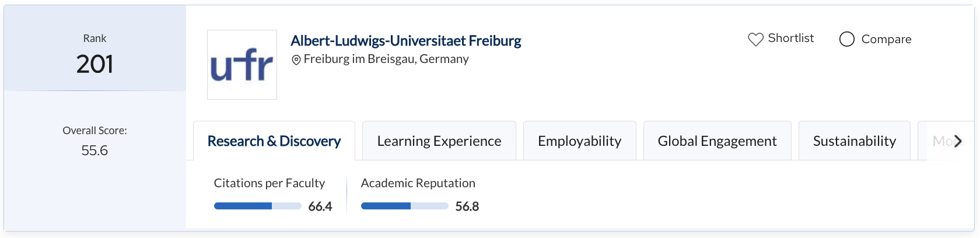
Task: Switch to the Learning Experience tab
Action: pyautogui.click(x=439, y=141)
